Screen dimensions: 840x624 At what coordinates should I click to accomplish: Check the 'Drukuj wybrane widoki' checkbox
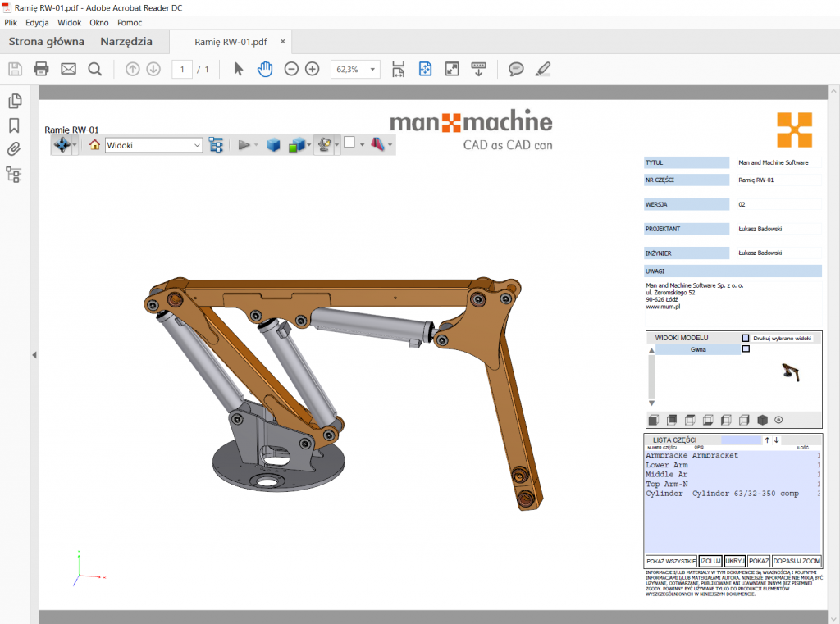(x=746, y=338)
